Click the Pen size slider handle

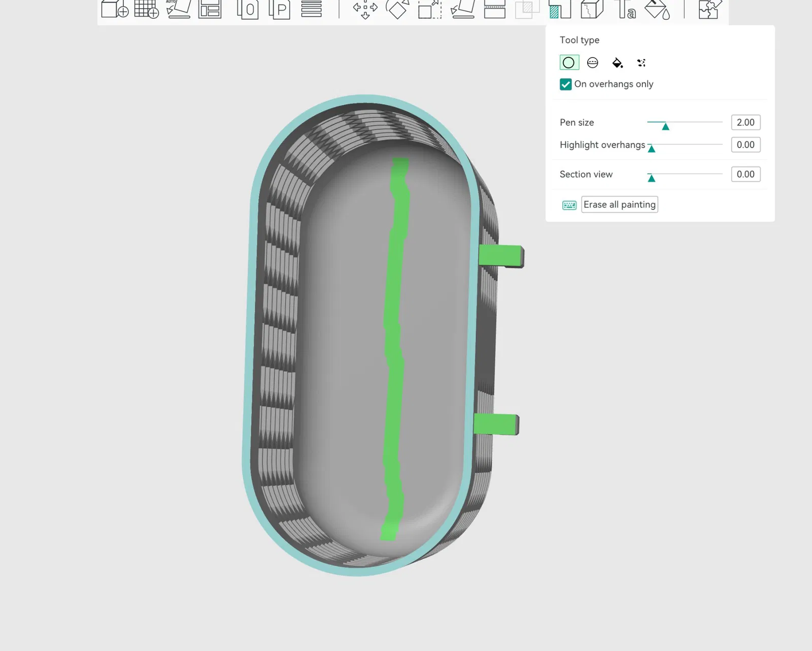coord(665,126)
